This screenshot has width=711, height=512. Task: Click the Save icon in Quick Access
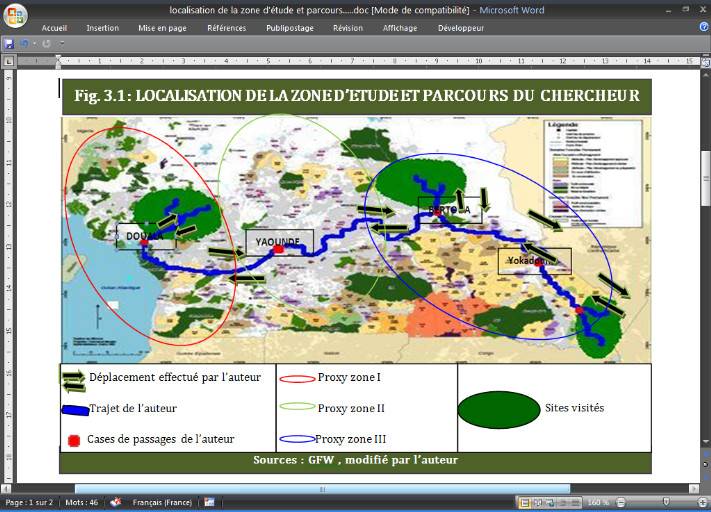9,44
